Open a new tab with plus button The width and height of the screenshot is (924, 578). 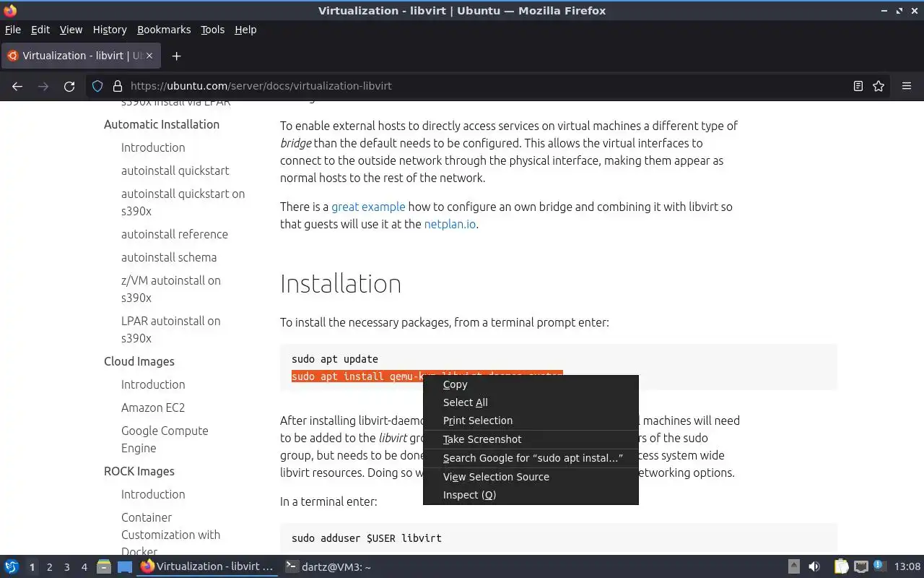pyautogui.click(x=176, y=56)
